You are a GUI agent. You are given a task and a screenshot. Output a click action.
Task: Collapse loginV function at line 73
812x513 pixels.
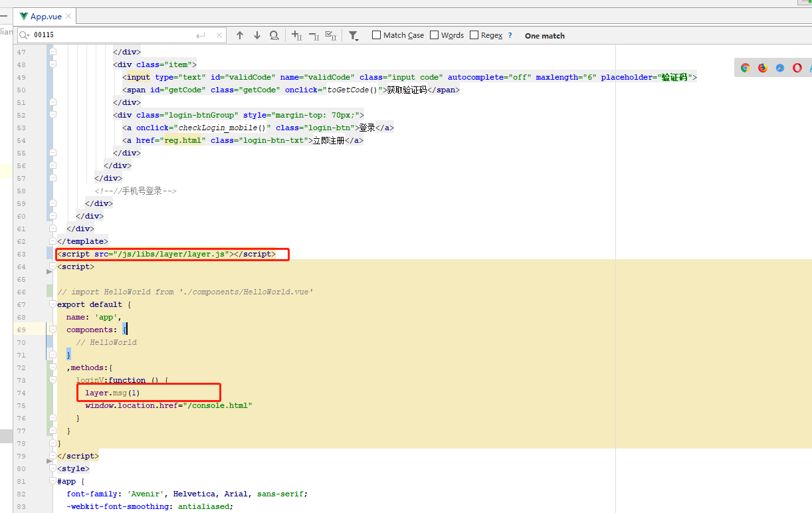point(52,380)
